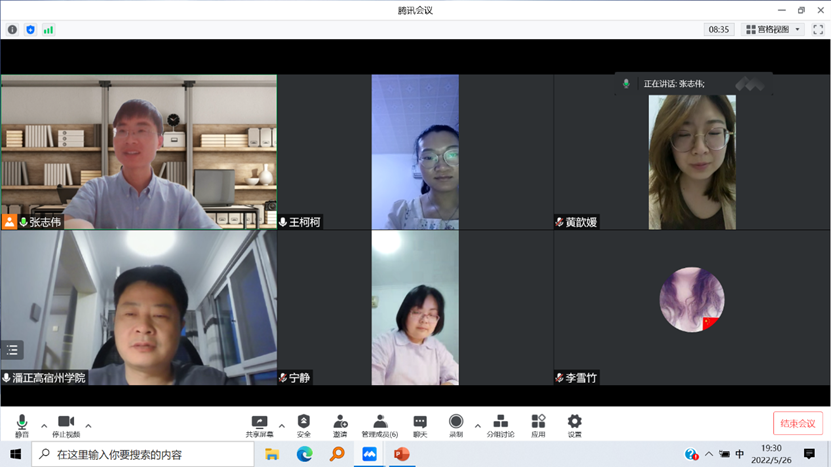This screenshot has width=831, height=467.
Task: Check network signal status bars
Action: [x=48, y=30]
